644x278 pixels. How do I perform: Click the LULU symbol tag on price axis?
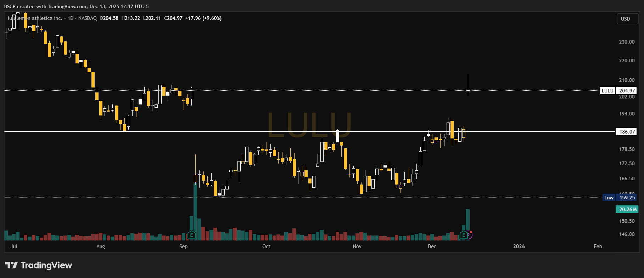click(607, 91)
